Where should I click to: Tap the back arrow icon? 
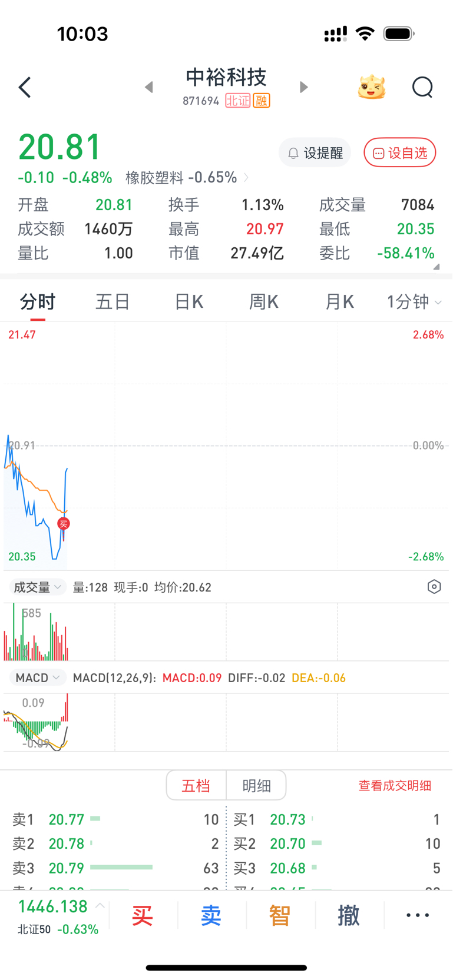(25, 88)
